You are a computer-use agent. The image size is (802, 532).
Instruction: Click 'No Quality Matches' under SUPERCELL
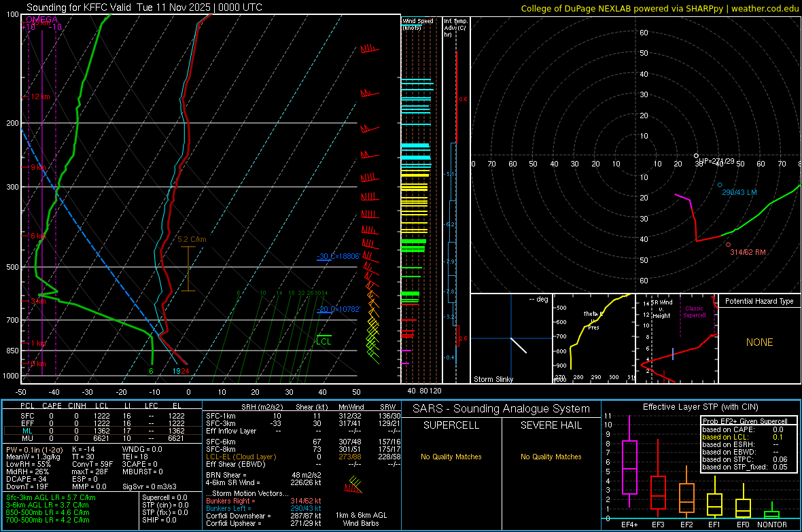[451, 457]
